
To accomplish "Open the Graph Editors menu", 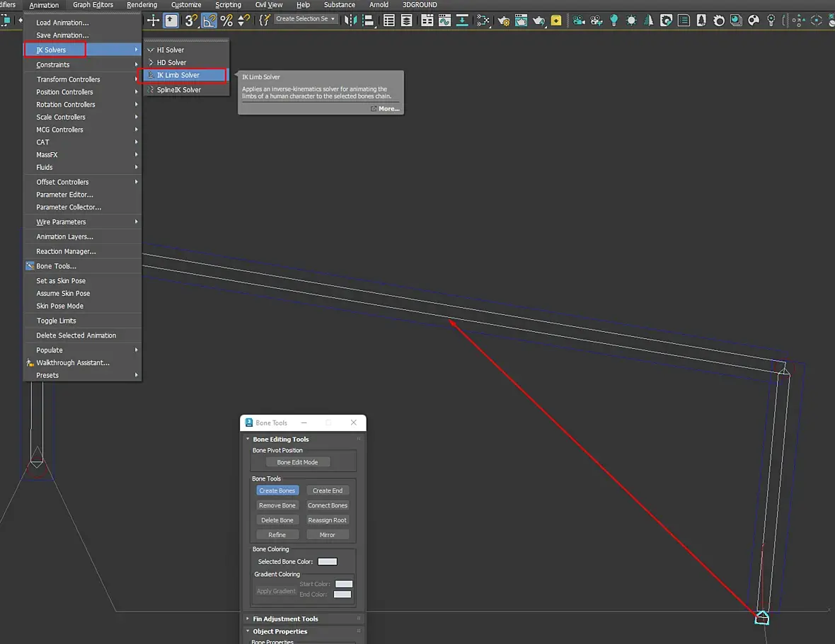I will point(93,5).
